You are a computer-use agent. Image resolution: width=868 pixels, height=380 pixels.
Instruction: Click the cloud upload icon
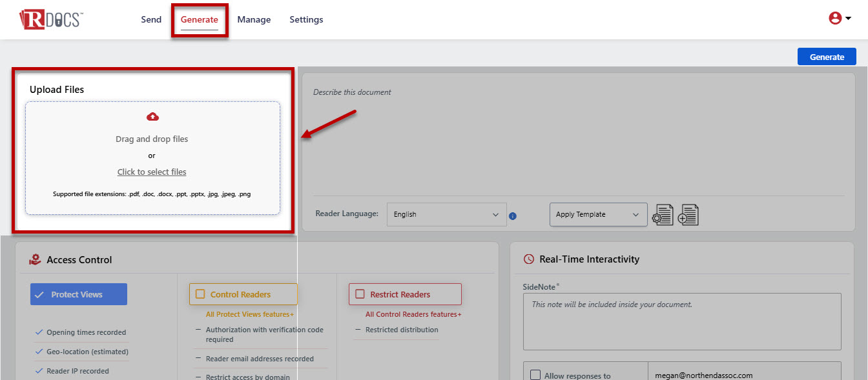[152, 117]
